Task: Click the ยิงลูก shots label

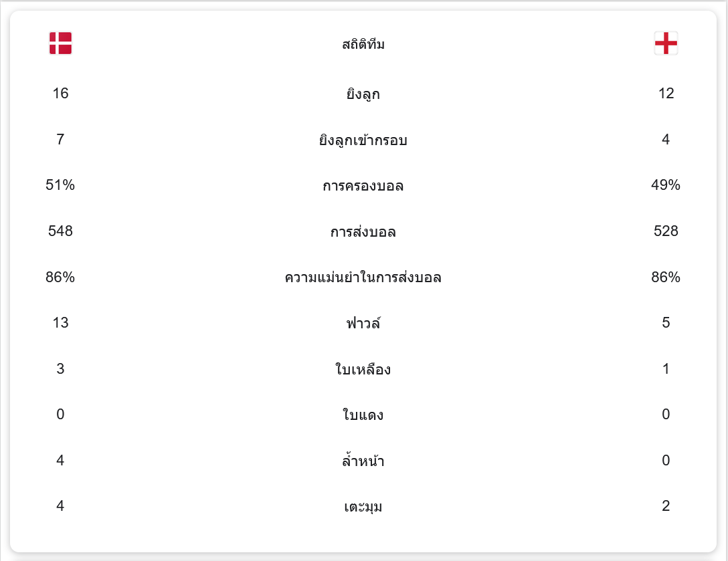Action: [363, 94]
